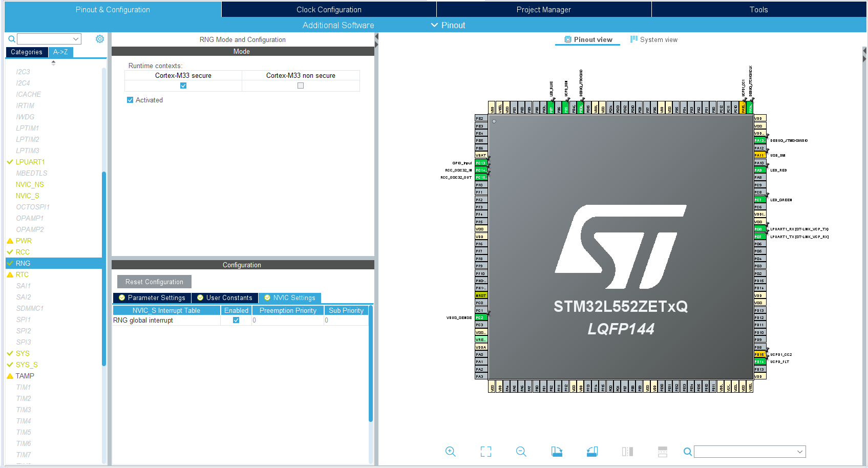Rotate the chip view counter-clockwise
This screenshot has width=868, height=468.
click(592, 452)
